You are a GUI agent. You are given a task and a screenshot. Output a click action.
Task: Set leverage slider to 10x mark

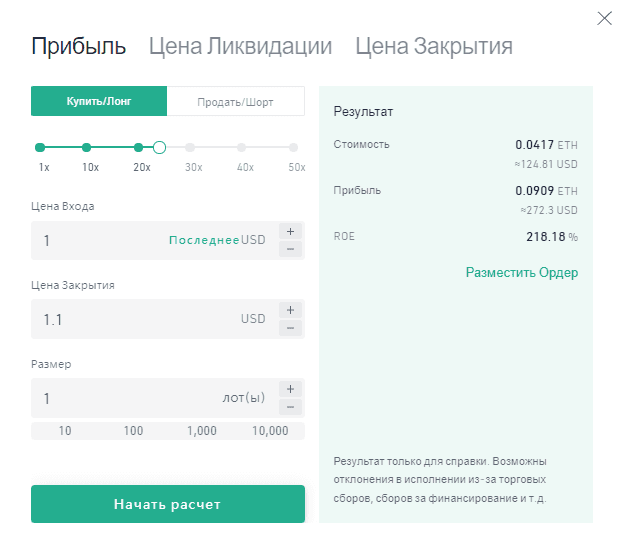click(86, 147)
